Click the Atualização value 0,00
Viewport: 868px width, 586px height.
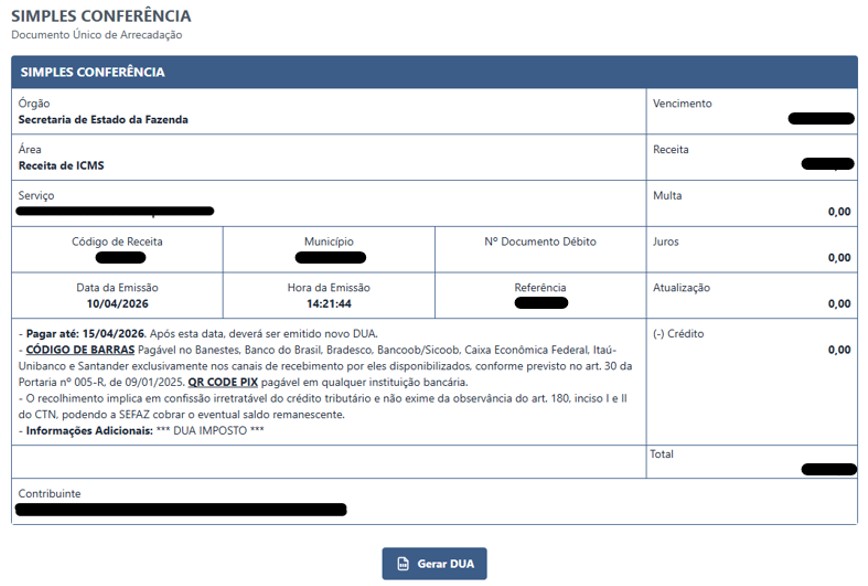pyautogui.click(x=839, y=303)
